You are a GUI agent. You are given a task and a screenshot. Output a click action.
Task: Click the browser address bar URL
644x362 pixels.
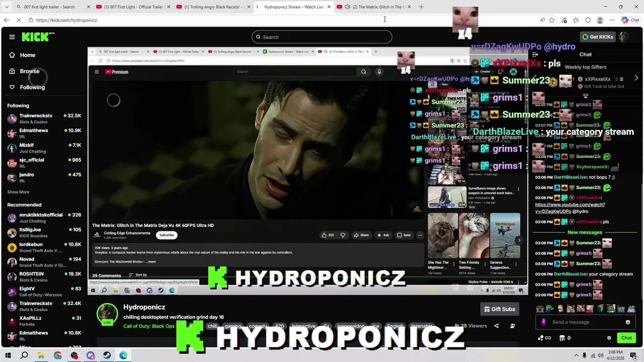(66, 20)
